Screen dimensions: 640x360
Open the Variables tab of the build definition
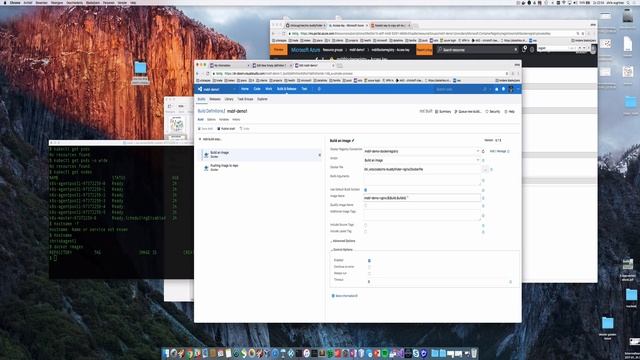224,120
